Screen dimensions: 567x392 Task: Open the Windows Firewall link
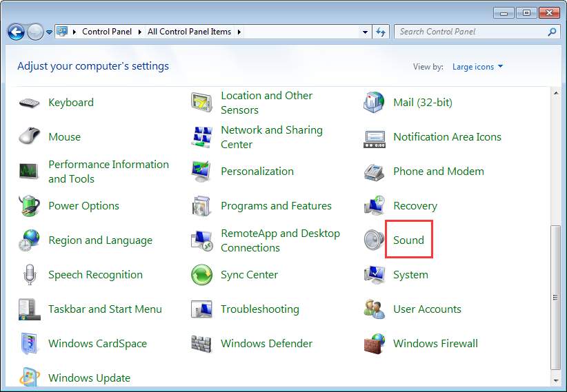[435, 343]
